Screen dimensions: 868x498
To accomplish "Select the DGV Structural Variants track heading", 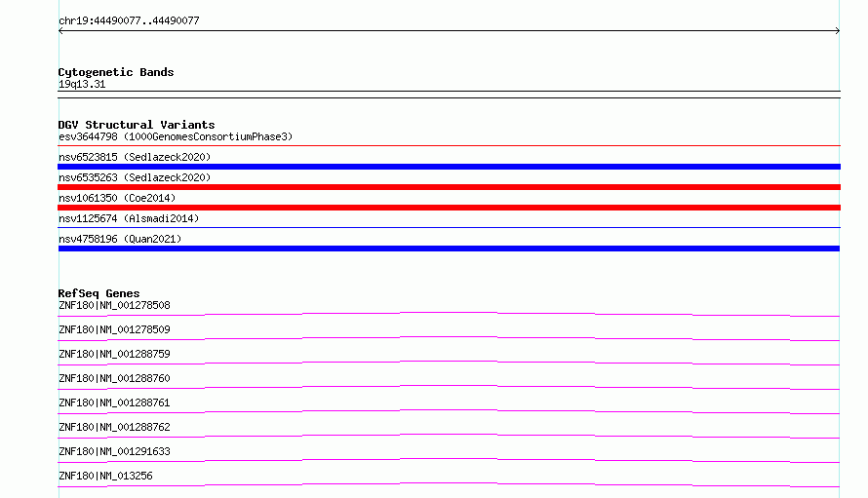I will (x=137, y=125).
